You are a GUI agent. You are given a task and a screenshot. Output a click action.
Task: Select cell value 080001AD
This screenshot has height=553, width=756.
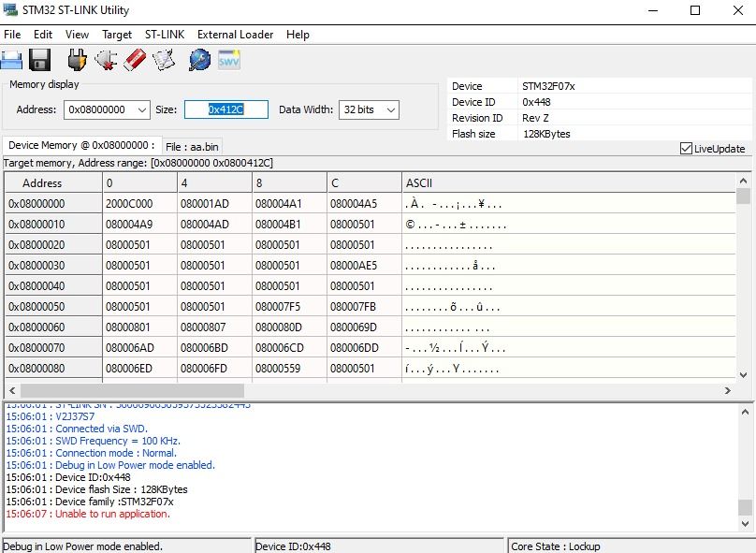[214, 203]
